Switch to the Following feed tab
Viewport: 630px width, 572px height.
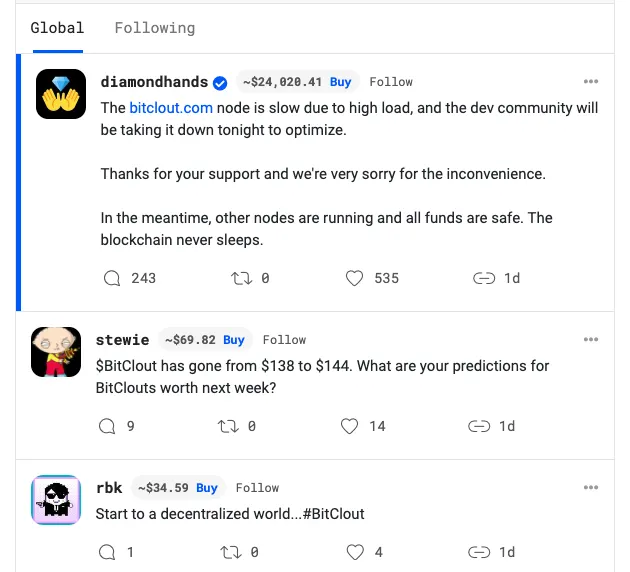tap(155, 28)
